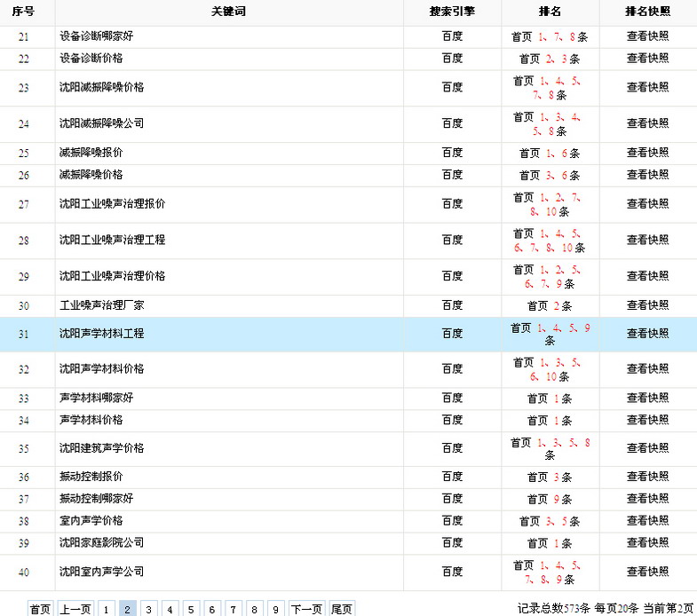
Task: Click 查看快照 for 声学材料价格
Action: (647, 420)
